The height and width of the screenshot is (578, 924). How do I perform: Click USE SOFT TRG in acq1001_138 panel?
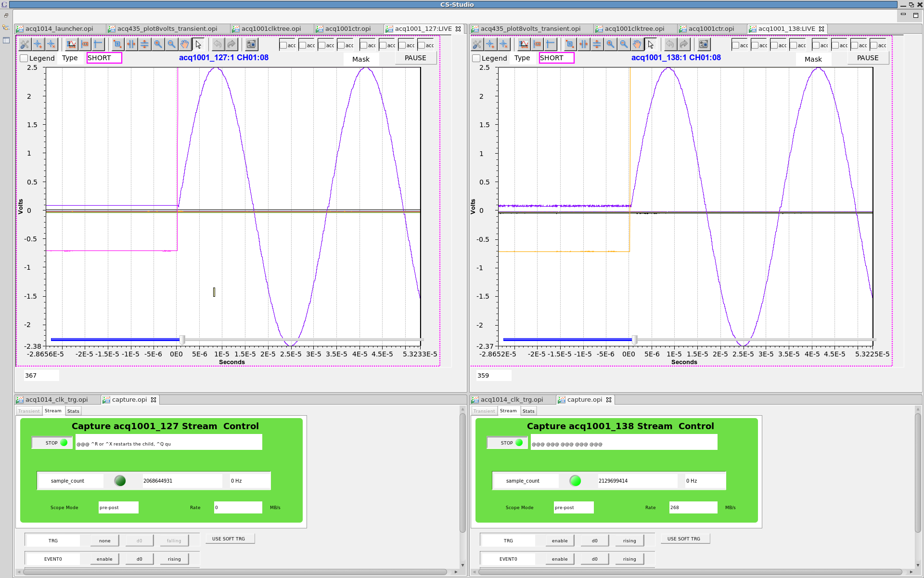pyautogui.click(x=684, y=539)
